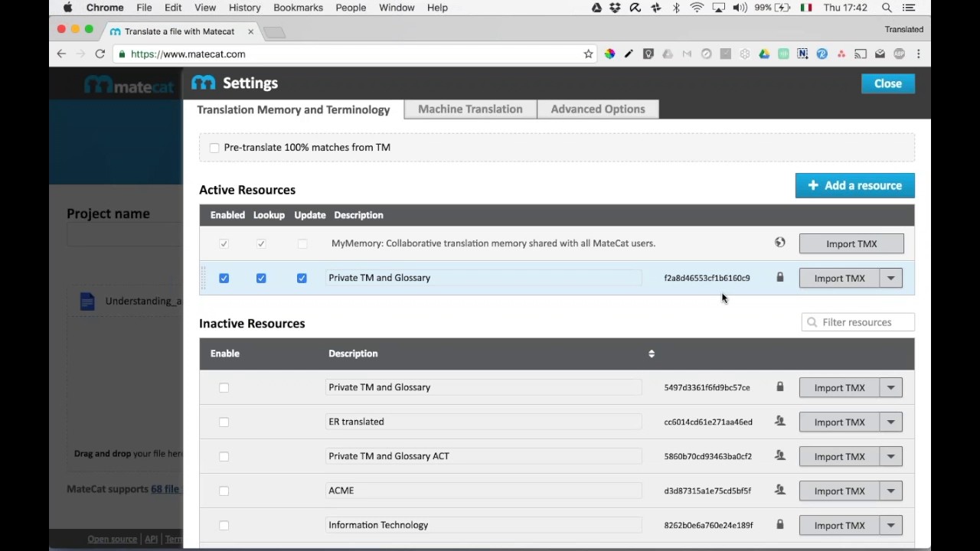
Task: Click the Screen capture N extension icon
Action: 802,54
